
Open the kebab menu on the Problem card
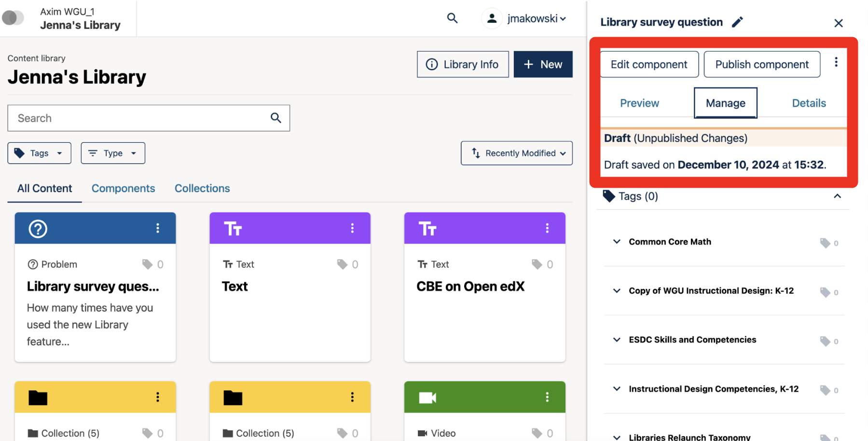[157, 228]
